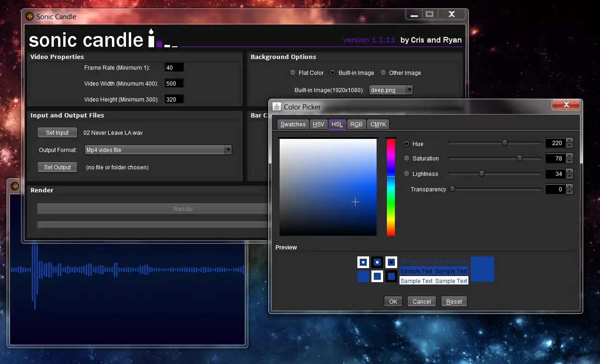Decrease the Hue value with its down arrow
The width and height of the screenshot is (600, 364).
coord(570,146)
